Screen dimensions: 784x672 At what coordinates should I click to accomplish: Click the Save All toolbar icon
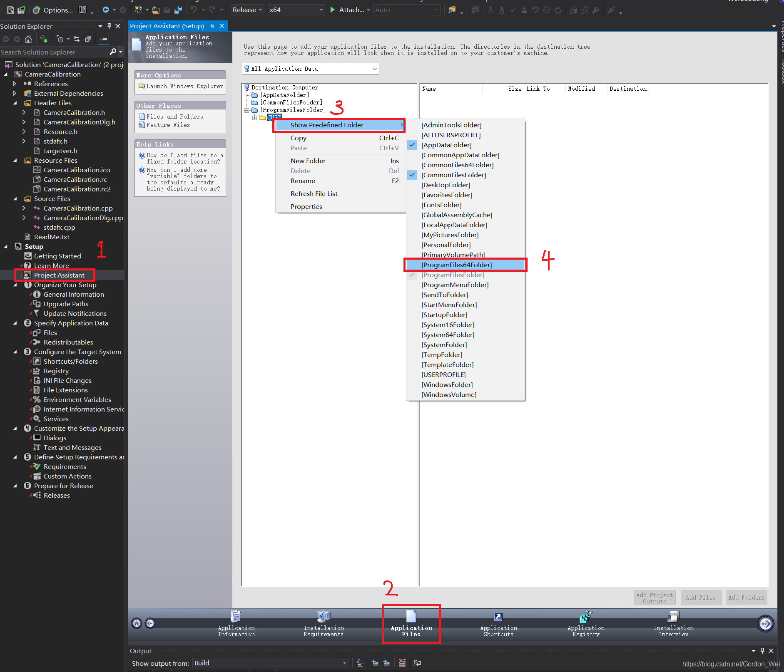178,10
